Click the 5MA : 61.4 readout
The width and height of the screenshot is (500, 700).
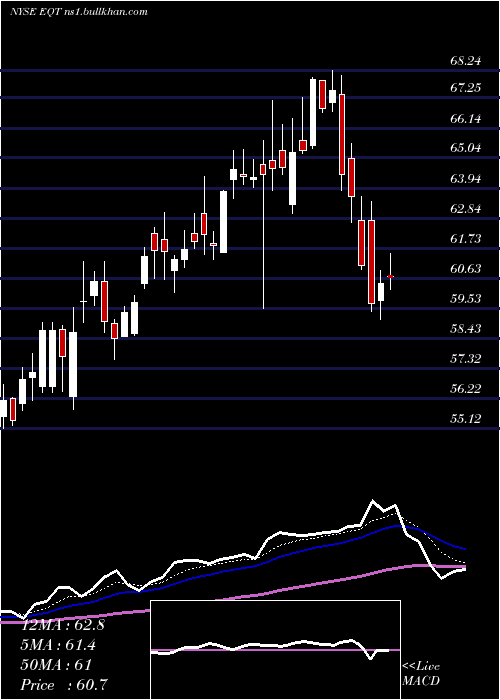pos(58,645)
